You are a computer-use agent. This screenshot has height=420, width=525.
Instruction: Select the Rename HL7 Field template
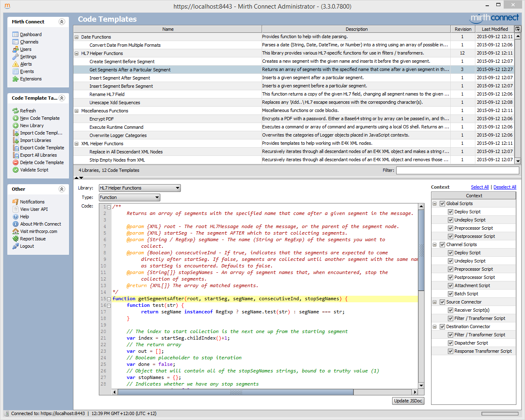[294, 94]
